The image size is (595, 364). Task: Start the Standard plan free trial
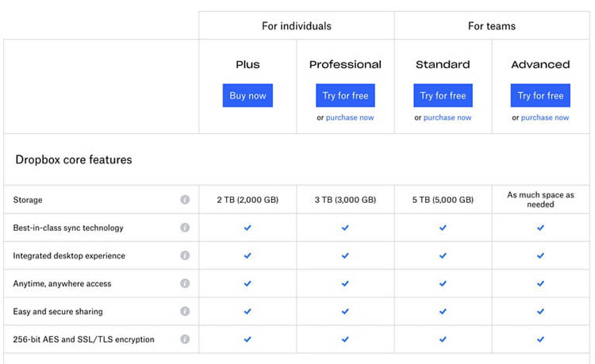[443, 95]
